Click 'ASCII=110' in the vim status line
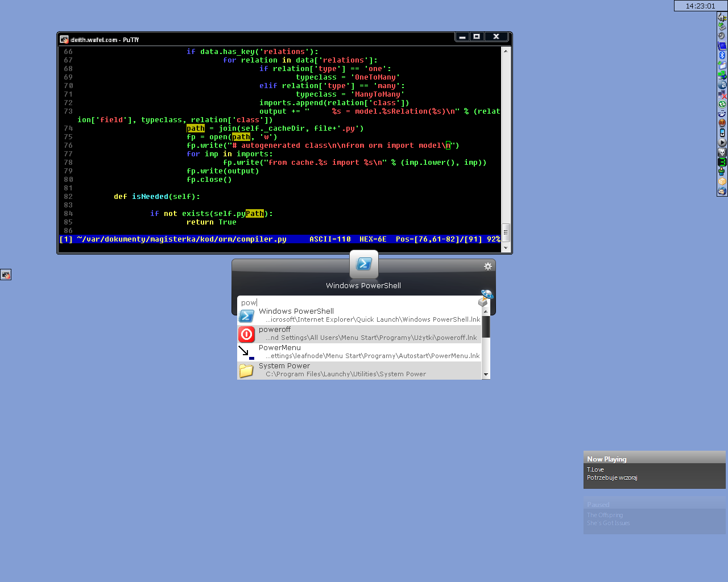The width and height of the screenshot is (728, 582). 330,239
